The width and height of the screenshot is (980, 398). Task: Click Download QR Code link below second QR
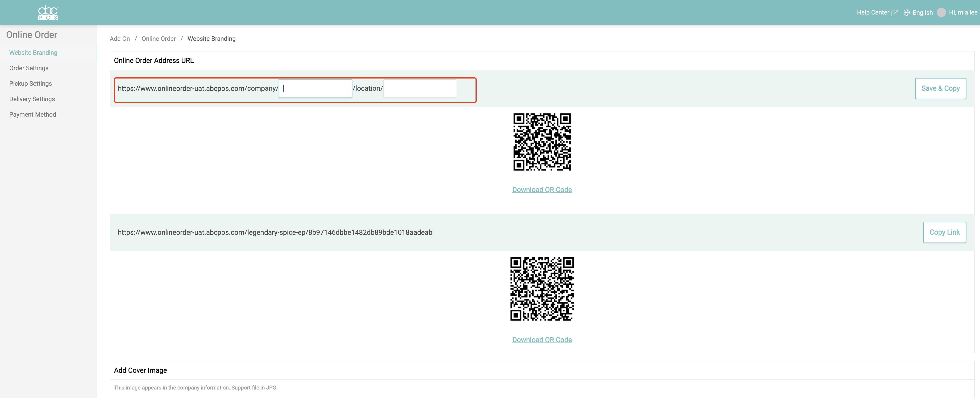542,340
